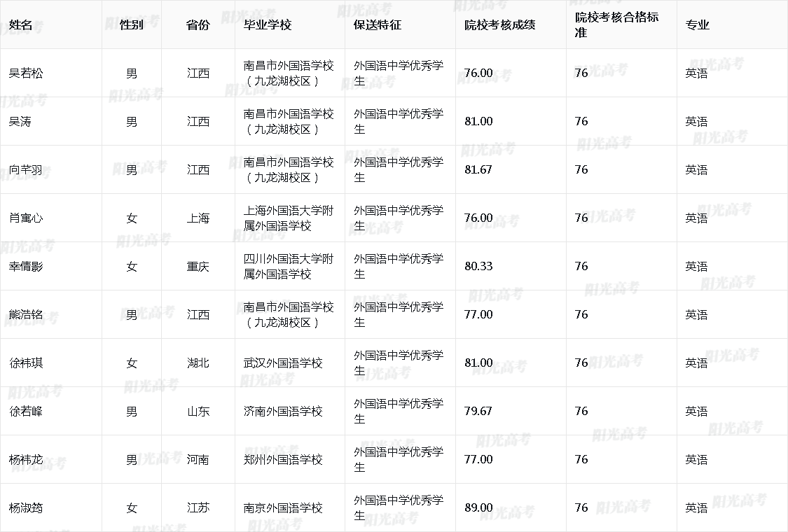Click the score 81.67
This screenshot has width=788, height=532.
(478, 170)
